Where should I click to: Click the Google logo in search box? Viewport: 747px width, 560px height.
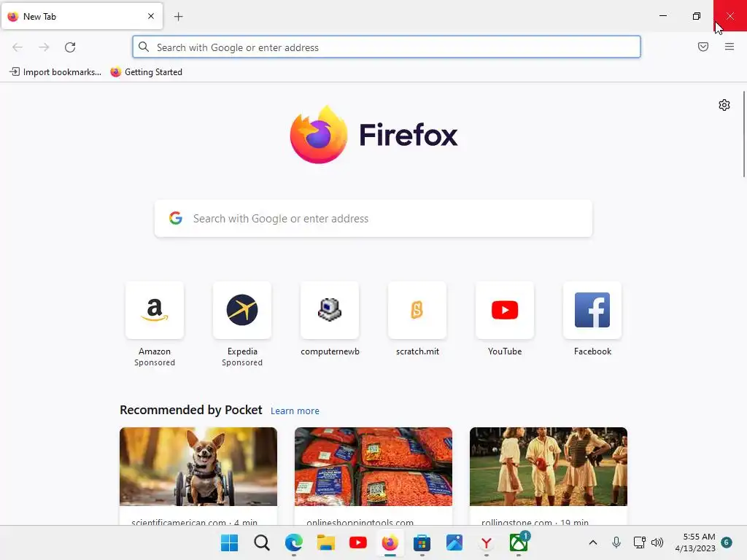[176, 218]
